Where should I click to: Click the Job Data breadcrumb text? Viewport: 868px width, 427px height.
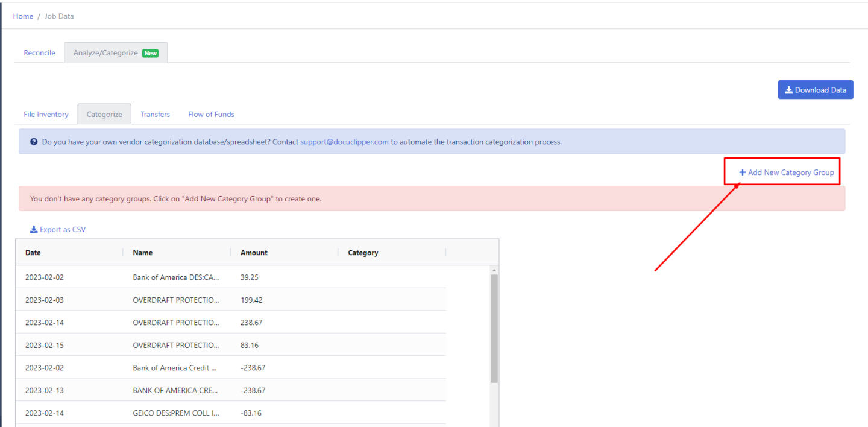click(x=59, y=16)
